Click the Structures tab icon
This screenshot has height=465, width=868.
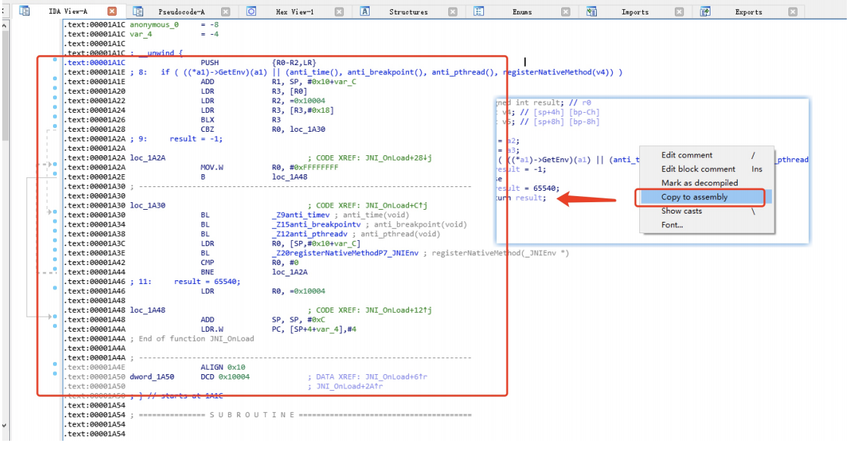(x=365, y=11)
